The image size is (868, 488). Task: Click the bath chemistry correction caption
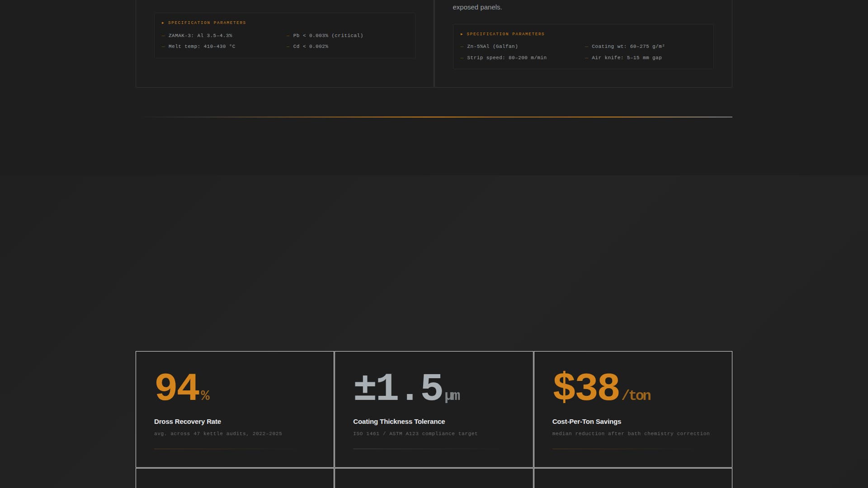tap(631, 434)
